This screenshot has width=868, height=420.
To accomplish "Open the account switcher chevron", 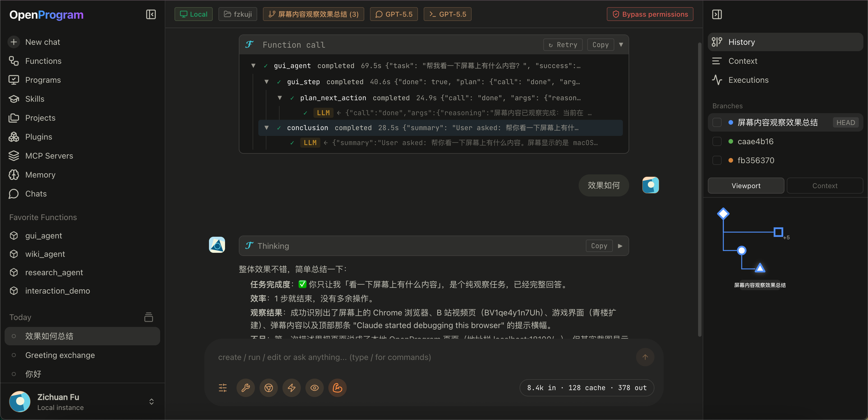I will pos(151,401).
